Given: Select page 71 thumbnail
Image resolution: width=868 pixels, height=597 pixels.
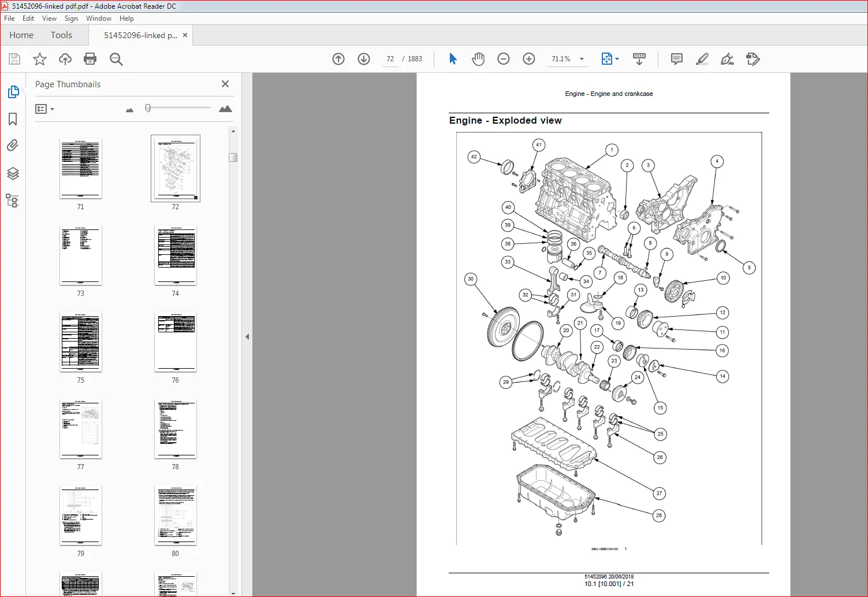Looking at the screenshot, I should [x=81, y=169].
